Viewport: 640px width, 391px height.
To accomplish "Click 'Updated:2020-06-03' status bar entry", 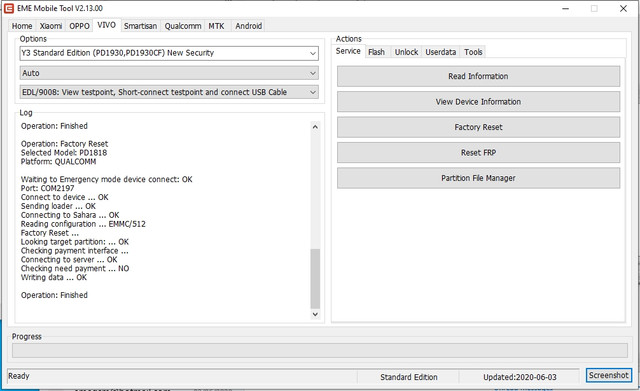I will pyautogui.click(x=520, y=377).
